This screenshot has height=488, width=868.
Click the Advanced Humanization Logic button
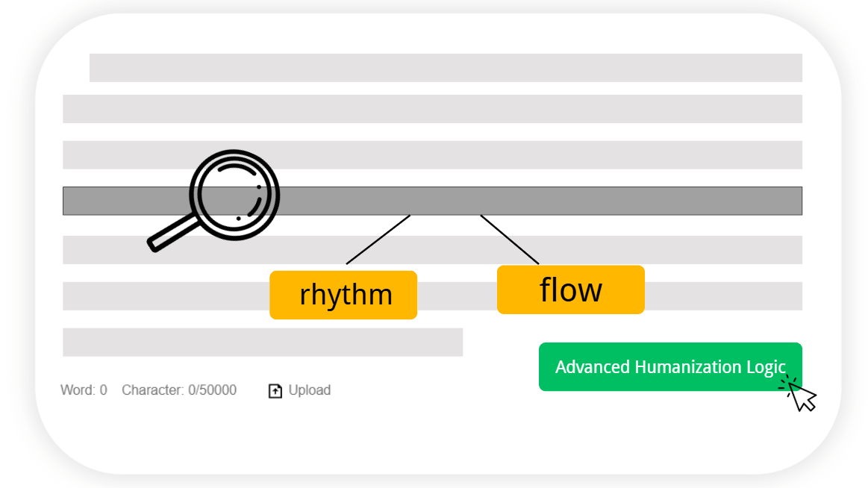point(669,367)
